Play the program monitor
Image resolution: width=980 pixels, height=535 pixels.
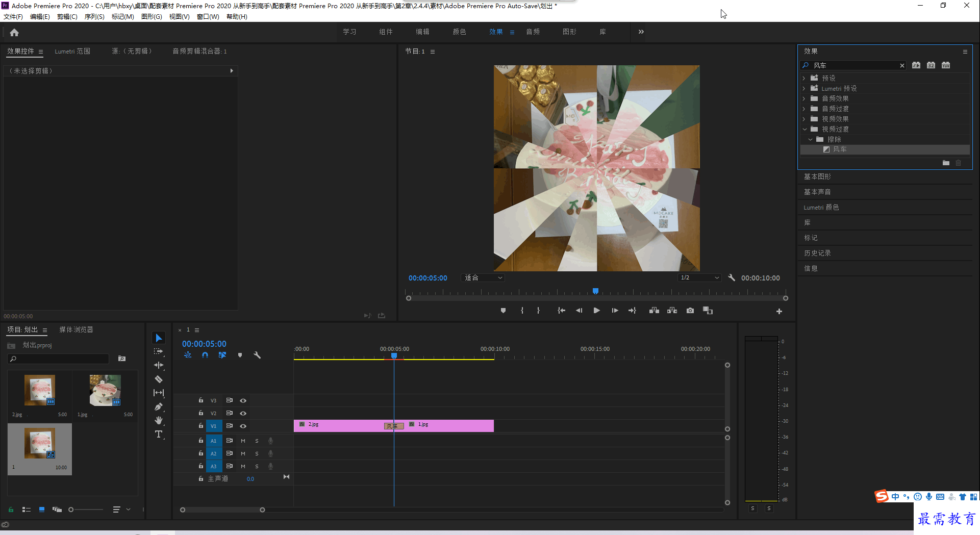click(596, 311)
